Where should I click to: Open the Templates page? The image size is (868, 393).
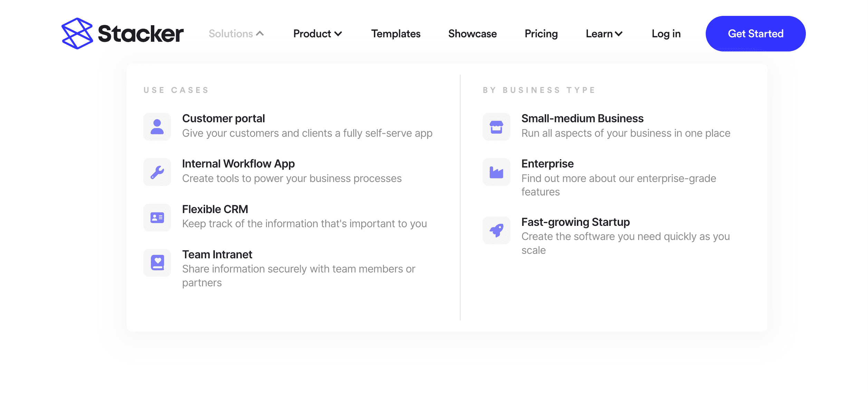pyautogui.click(x=396, y=33)
